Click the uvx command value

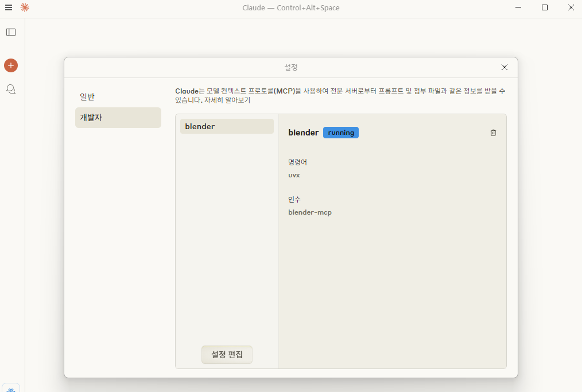click(294, 175)
